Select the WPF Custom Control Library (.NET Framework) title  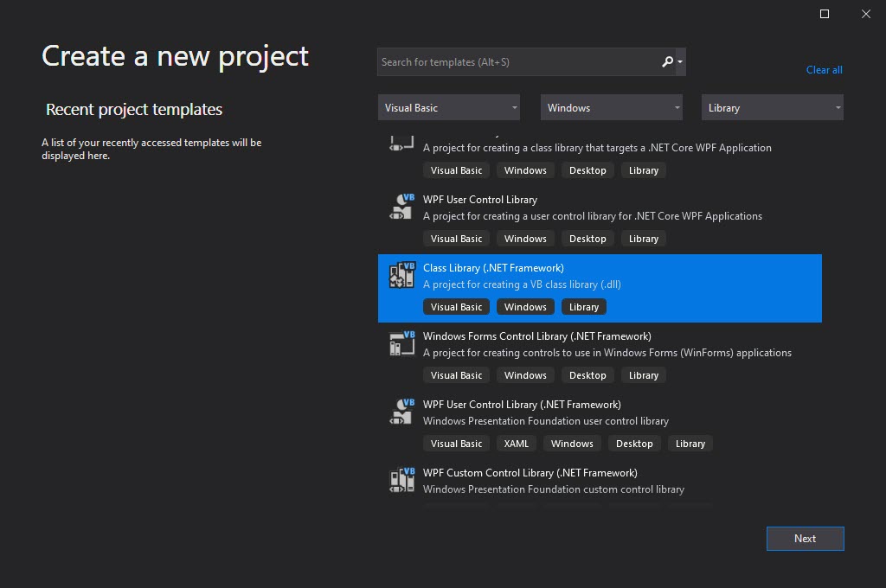530,473
